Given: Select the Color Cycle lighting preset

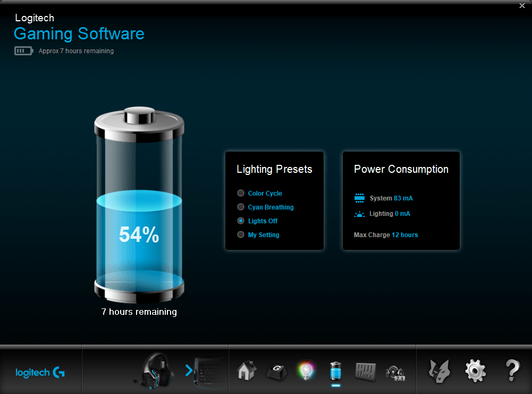Looking at the screenshot, I should [241, 194].
